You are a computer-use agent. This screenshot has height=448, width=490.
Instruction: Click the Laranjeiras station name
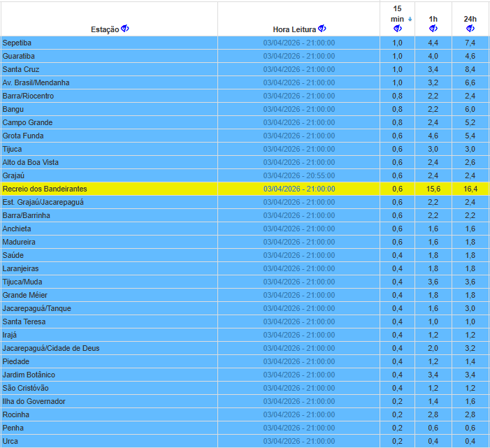(21, 268)
